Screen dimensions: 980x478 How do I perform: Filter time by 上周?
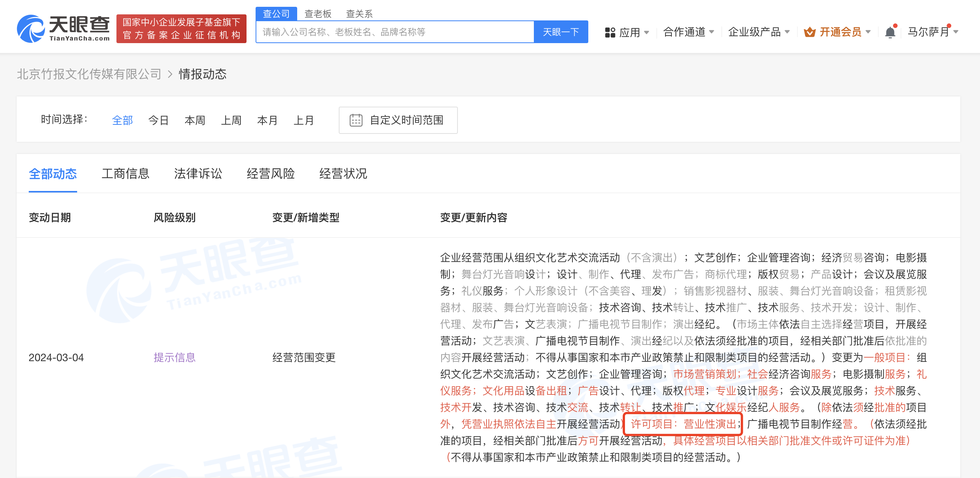[x=231, y=120]
